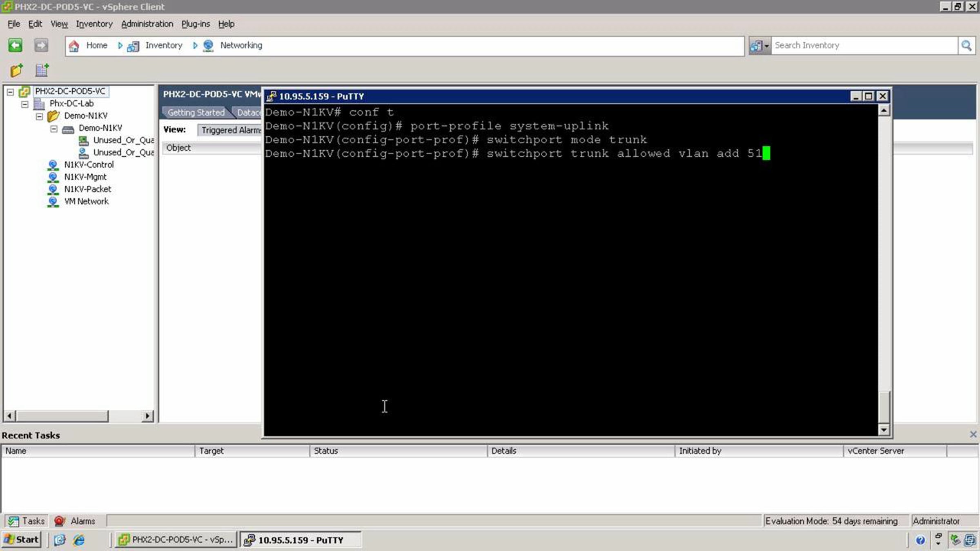Click the Alarms button in status bar
This screenshot has width=980, height=551.
click(75, 521)
